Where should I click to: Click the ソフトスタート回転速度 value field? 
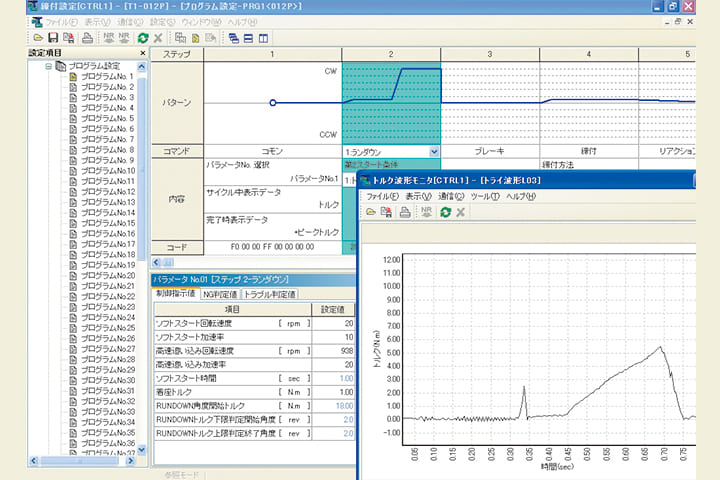[333, 324]
